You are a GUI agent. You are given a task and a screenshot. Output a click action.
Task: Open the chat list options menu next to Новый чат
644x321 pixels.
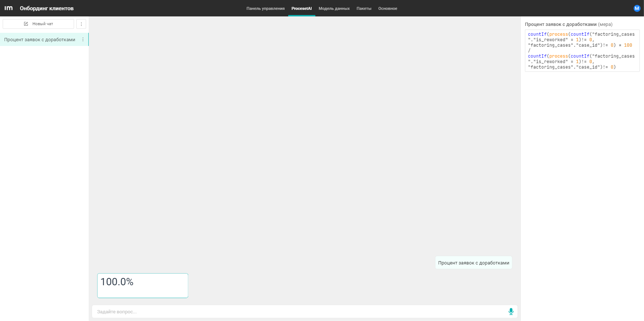pos(81,24)
